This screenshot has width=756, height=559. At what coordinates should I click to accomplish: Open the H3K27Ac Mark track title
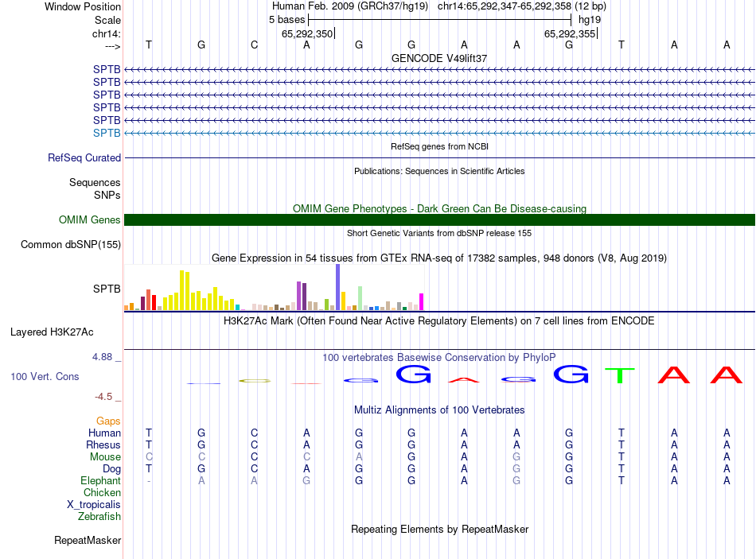pos(439,321)
